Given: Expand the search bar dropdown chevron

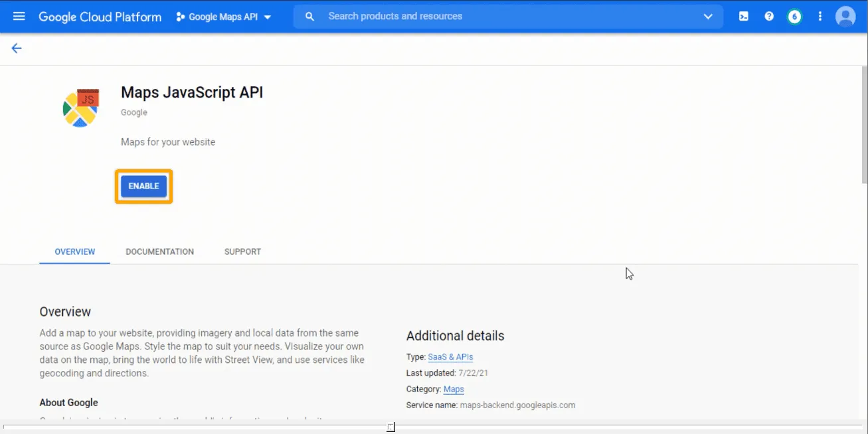Looking at the screenshot, I should pyautogui.click(x=708, y=17).
